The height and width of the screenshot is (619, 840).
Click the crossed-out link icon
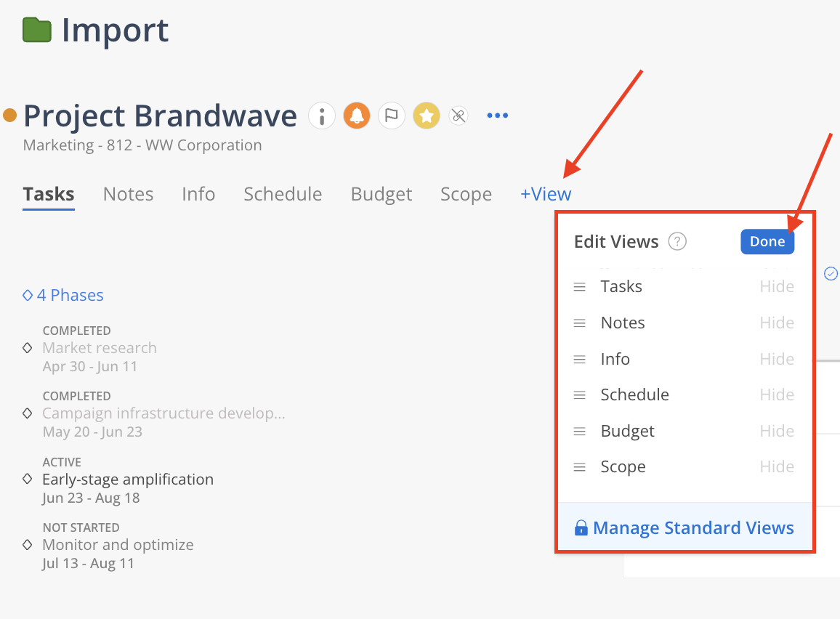[459, 116]
